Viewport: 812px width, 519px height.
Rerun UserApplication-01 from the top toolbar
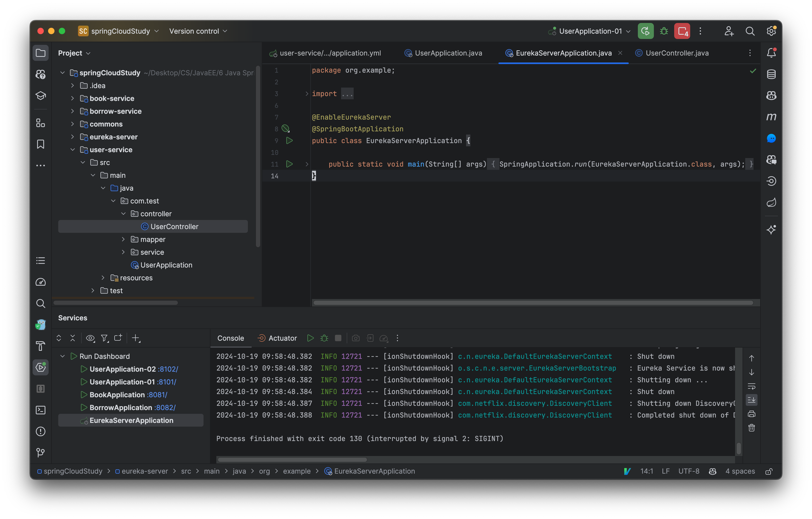(645, 31)
